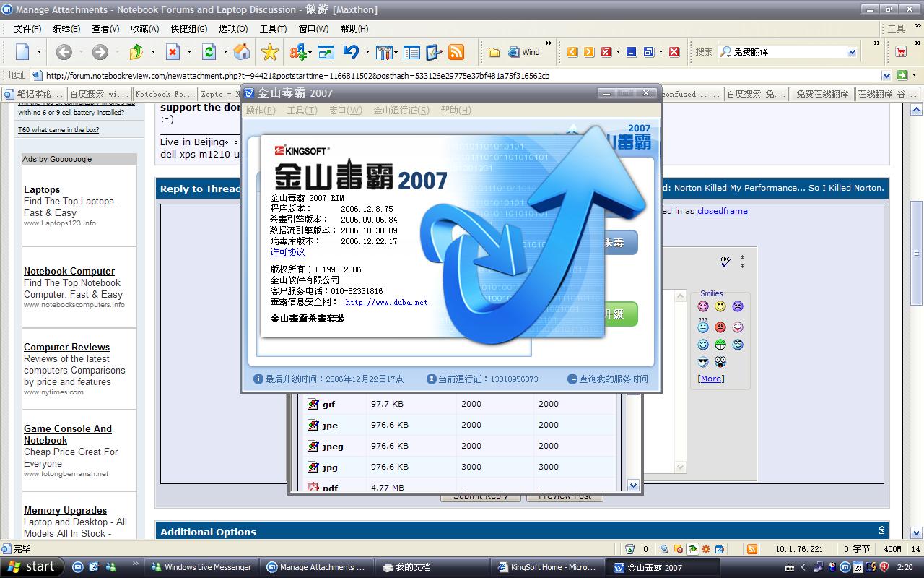Click 查询我的服务时间 in Kingsoft status bar
Viewport: 924px width, 578px height.
point(607,379)
